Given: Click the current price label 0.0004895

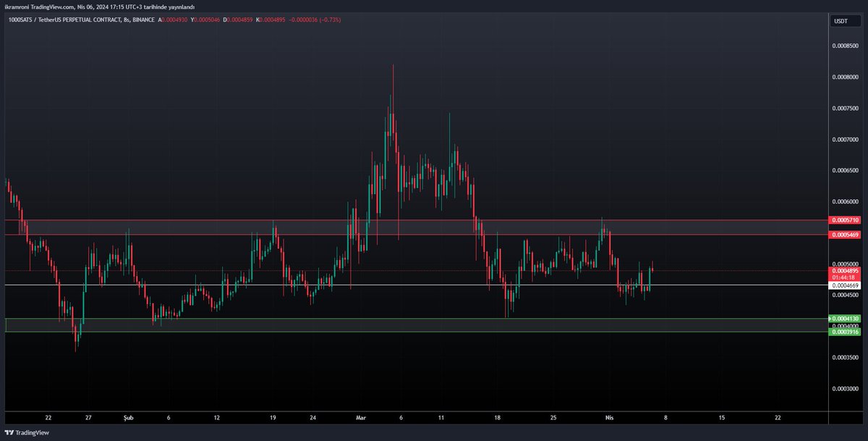Looking at the screenshot, I should 845,270.
